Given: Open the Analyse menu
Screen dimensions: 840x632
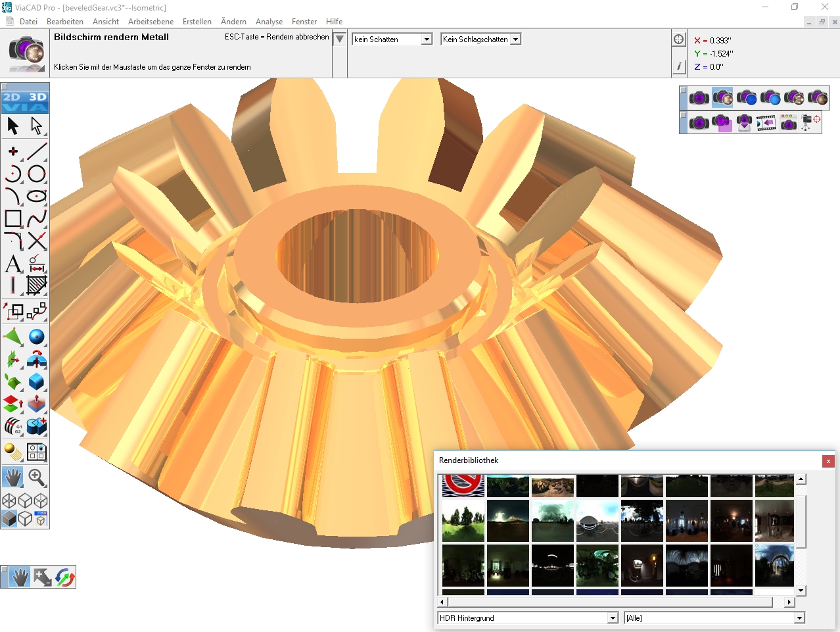Looking at the screenshot, I should [269, 21].
